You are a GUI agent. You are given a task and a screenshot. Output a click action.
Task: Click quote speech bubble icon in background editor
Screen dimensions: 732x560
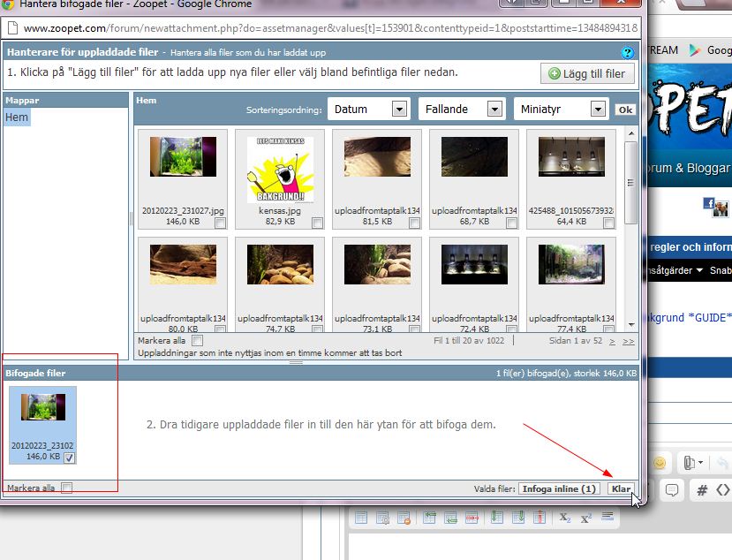tap(672, 490)
